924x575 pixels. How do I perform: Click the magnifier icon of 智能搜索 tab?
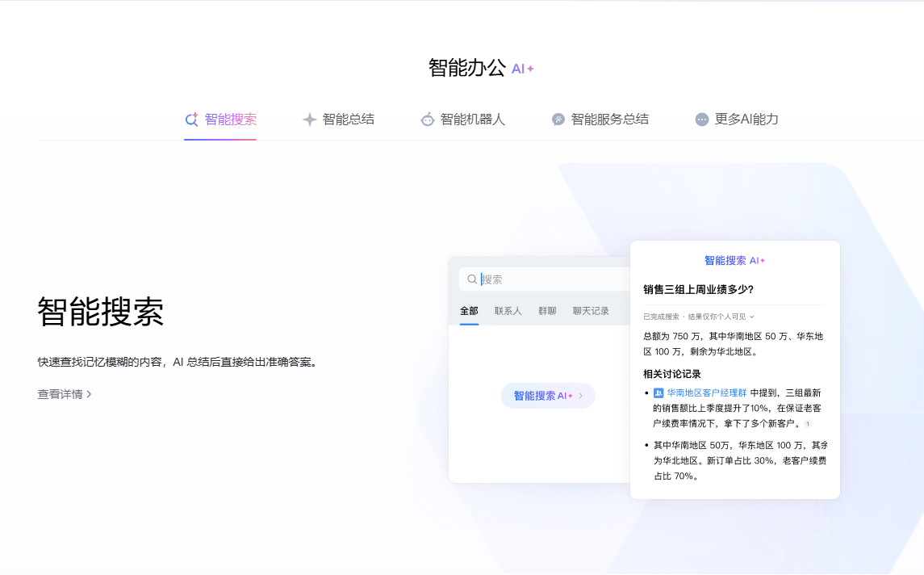(191, 120)
